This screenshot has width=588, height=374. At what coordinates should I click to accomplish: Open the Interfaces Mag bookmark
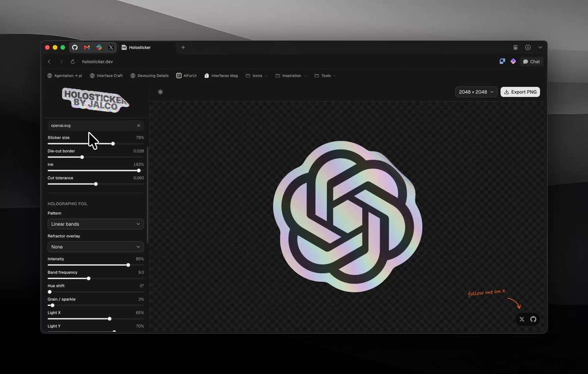pos(221,76)
